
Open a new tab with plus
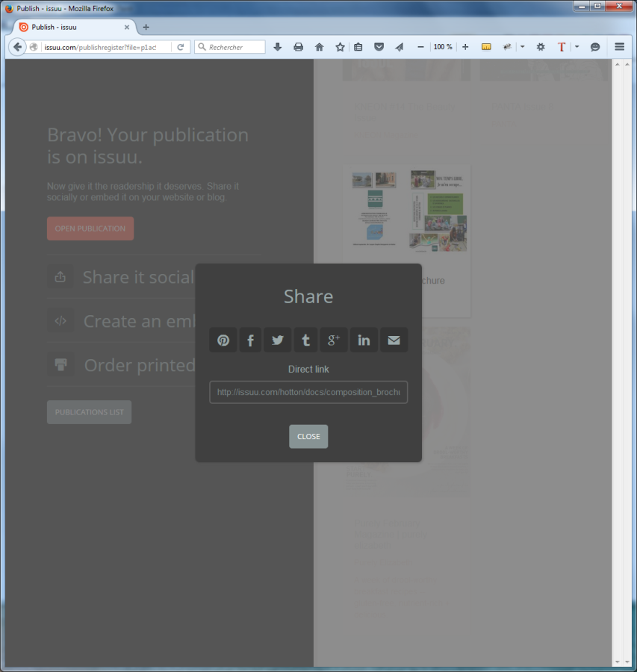point(146,27)
